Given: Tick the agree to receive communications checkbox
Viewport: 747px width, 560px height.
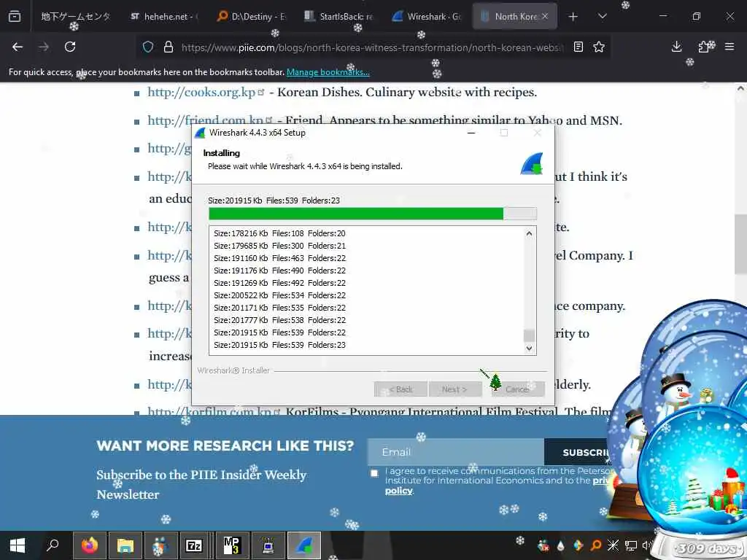Looking at the screenshot, I should point(374,472).
